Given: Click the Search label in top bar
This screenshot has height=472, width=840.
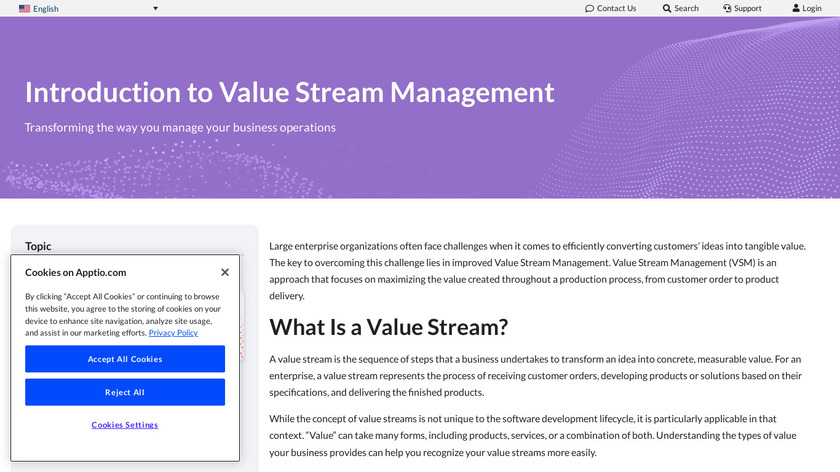Looking at the screenshot, I should (686, 8).
